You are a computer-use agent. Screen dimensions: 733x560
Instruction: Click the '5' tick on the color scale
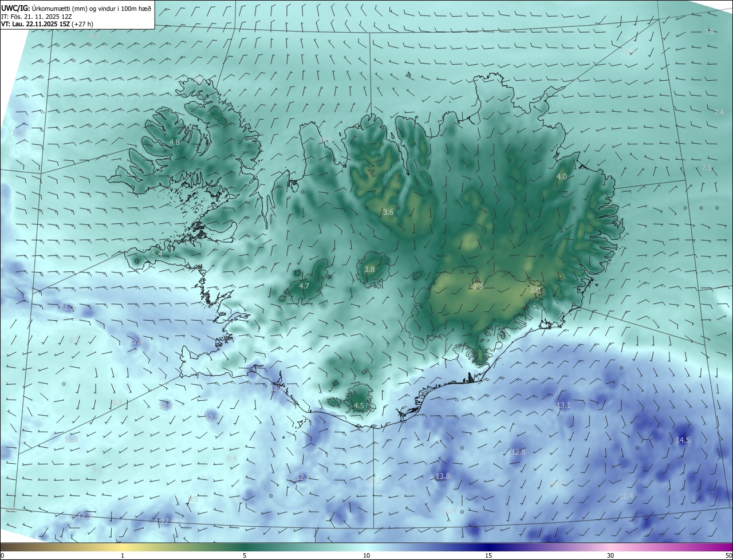245,555
